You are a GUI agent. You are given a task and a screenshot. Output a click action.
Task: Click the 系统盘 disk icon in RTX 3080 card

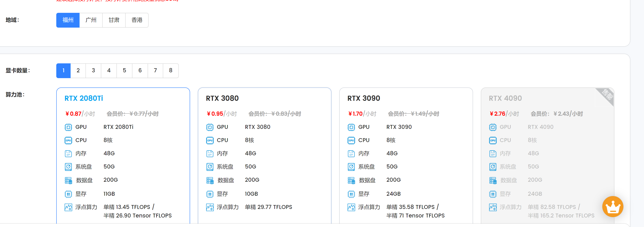210,167
